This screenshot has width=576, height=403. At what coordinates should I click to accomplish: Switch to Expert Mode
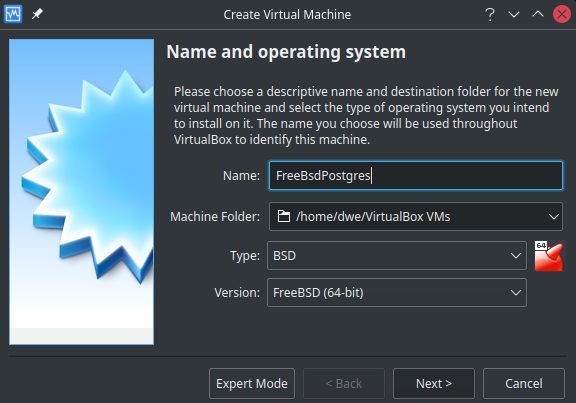coord(252,383)
